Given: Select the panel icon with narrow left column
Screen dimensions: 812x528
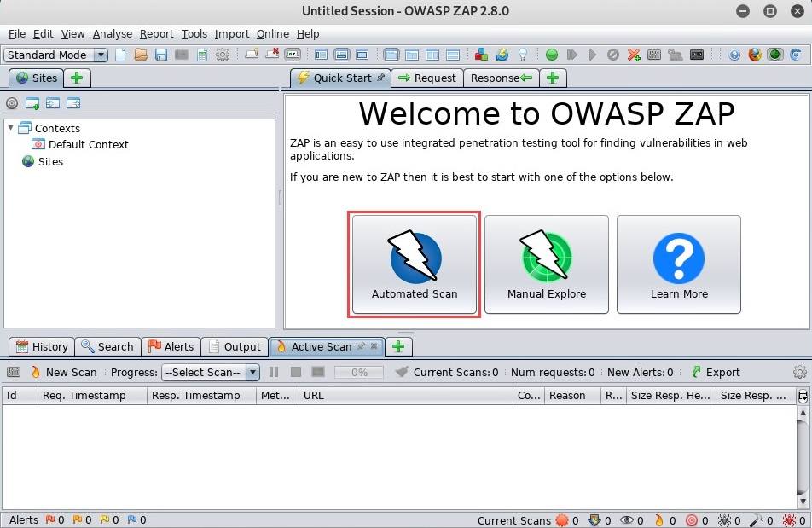Looking at the screenshot, I should point(412,55).
